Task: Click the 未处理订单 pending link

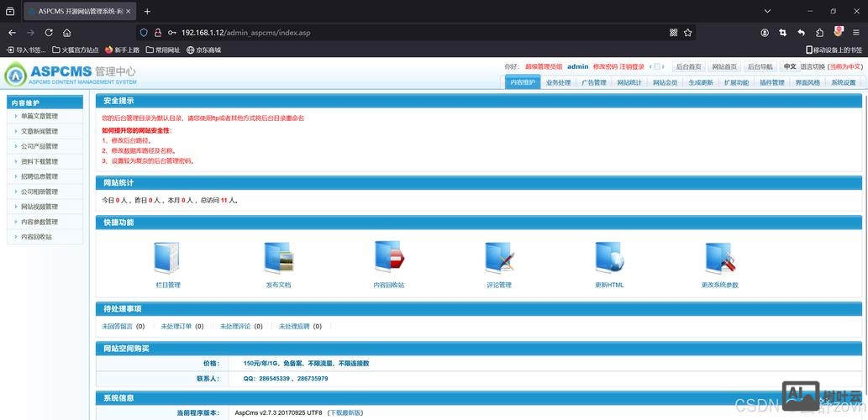Action: 176,327
